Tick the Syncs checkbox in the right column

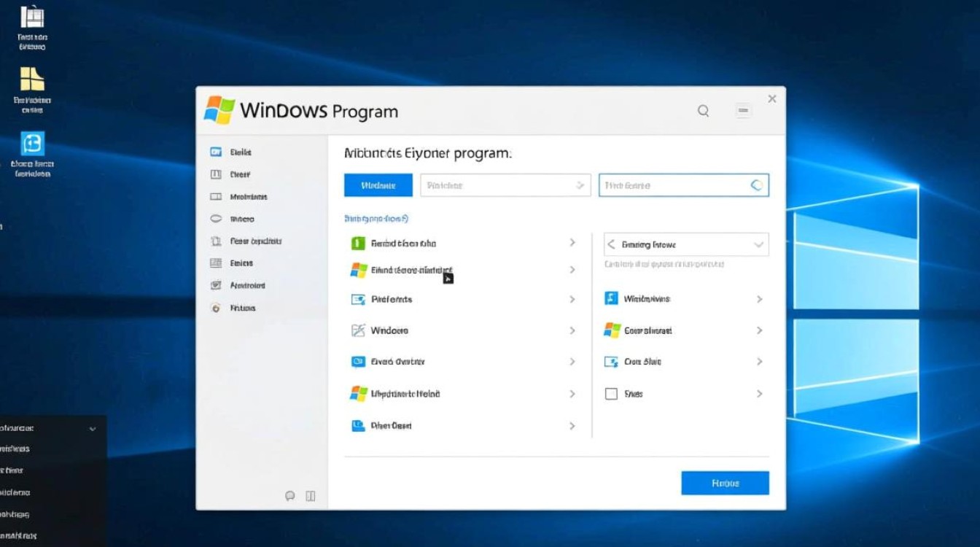(x=611, y=393)
